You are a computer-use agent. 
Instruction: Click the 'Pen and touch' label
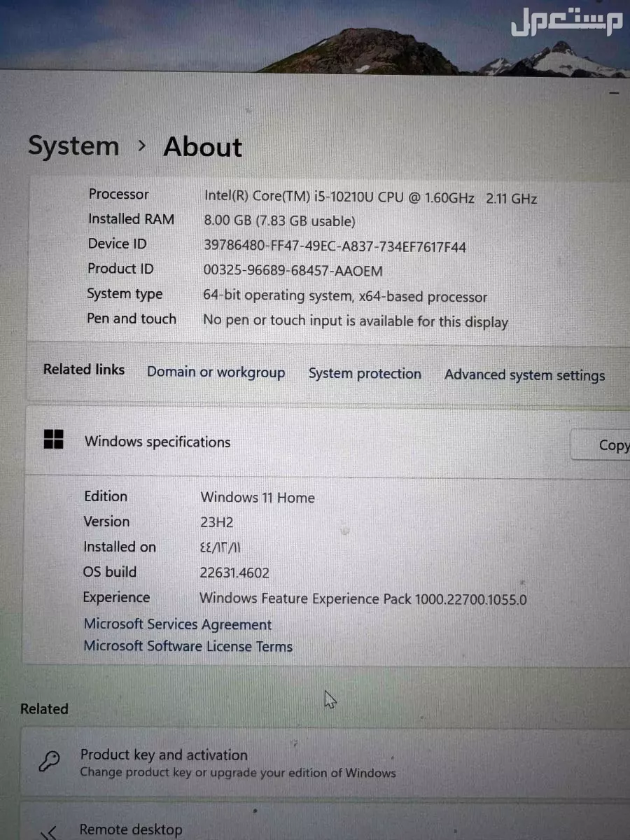click(132, 319)
